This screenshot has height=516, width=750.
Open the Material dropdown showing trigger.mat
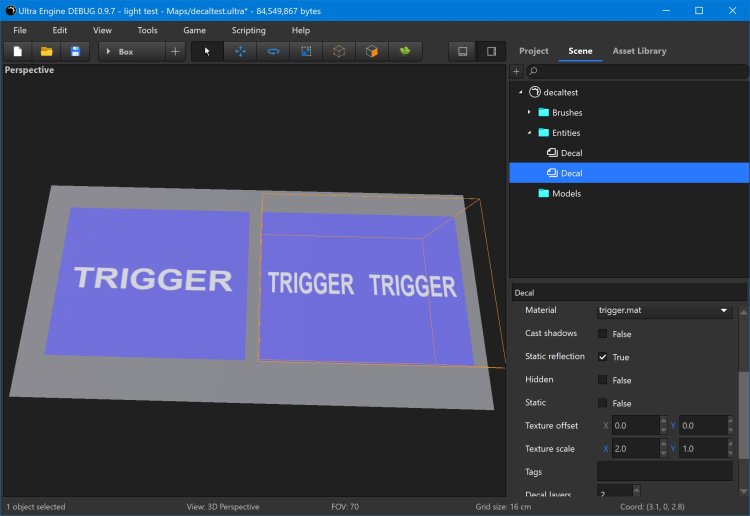point(664,311)
